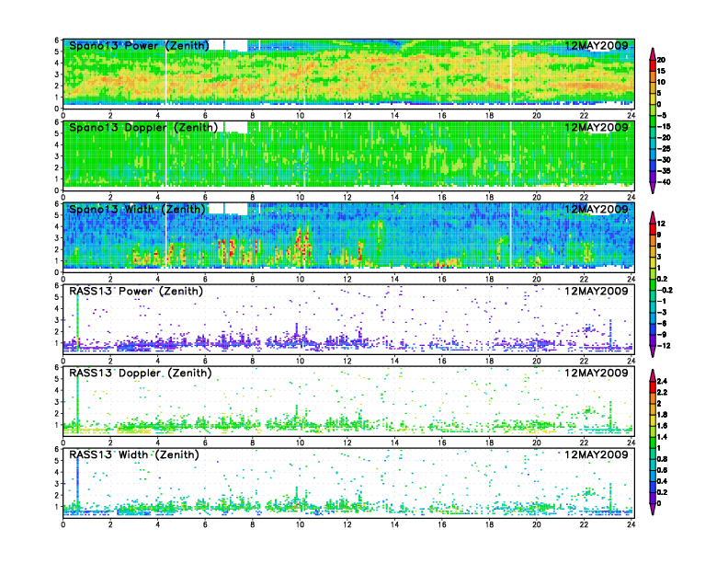Select red swatch between 2.2 and 2.4 labels

tap(653, 386)
